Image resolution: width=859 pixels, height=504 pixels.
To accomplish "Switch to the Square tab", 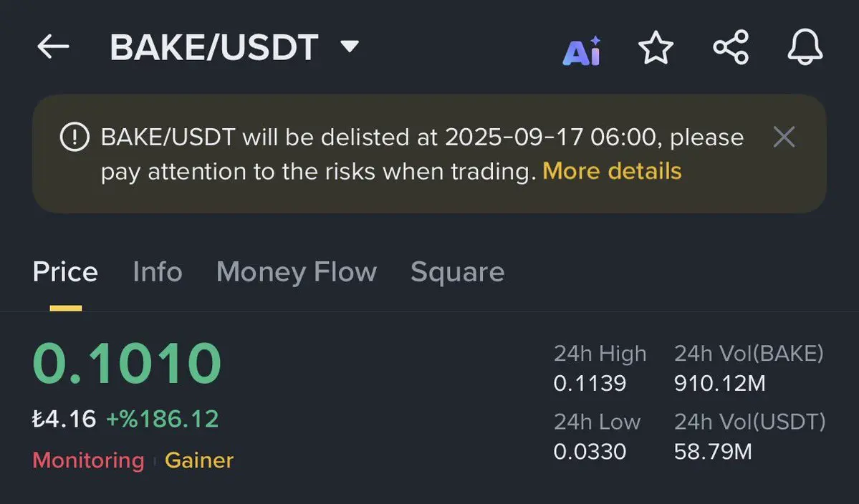I will [x=457, y=273].
